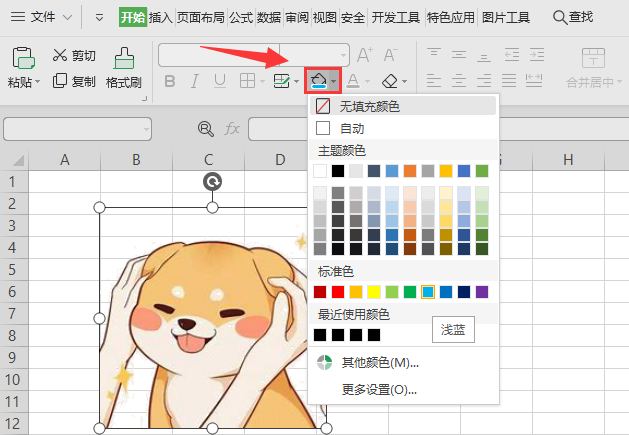629x435 pixels.
Task: Select row 5 header
Action: click(x=14, y=269)
